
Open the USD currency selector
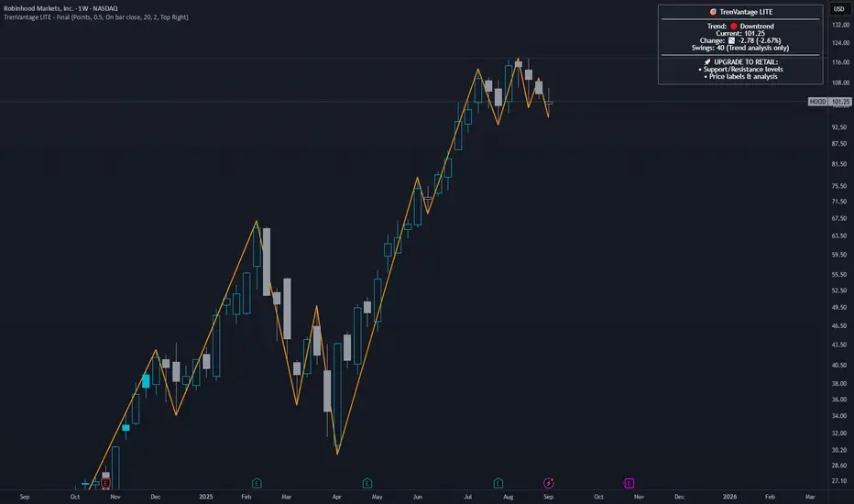(x=838, y=9)
